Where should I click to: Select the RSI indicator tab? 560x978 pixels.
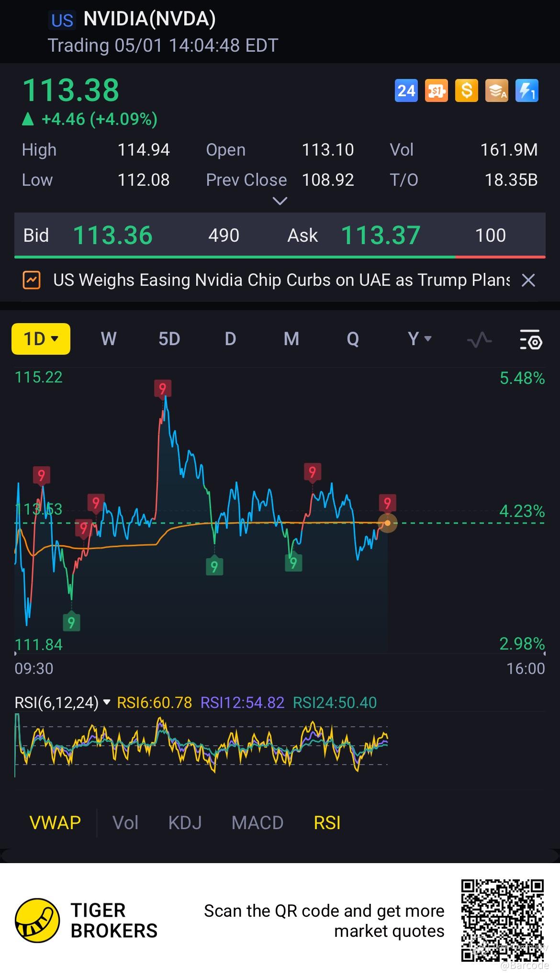(327, 823)
